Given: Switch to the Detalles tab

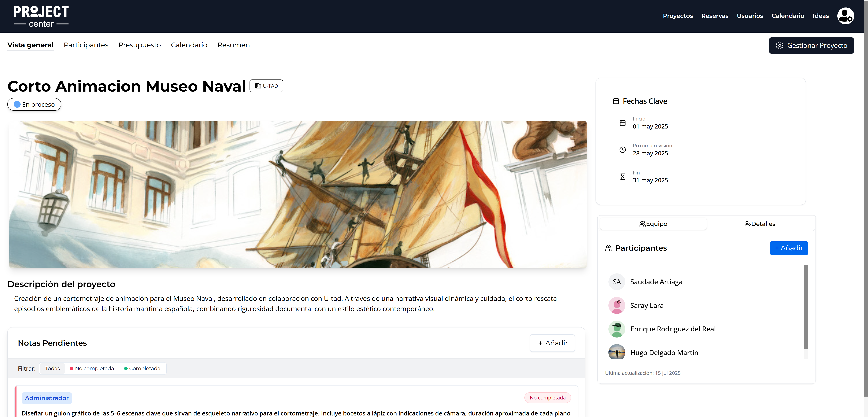Looking at the screenshot, I should (x=760, y=224).
